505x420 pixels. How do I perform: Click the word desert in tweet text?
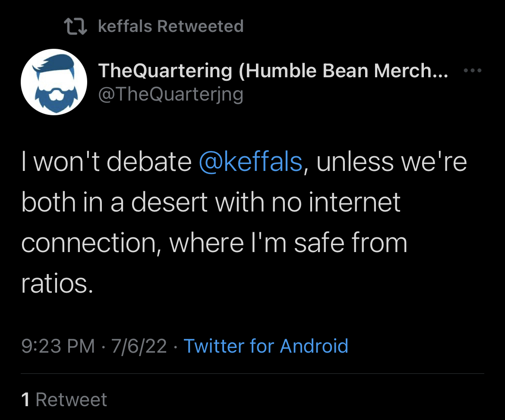pyautogui.click(x=169, y=202)
